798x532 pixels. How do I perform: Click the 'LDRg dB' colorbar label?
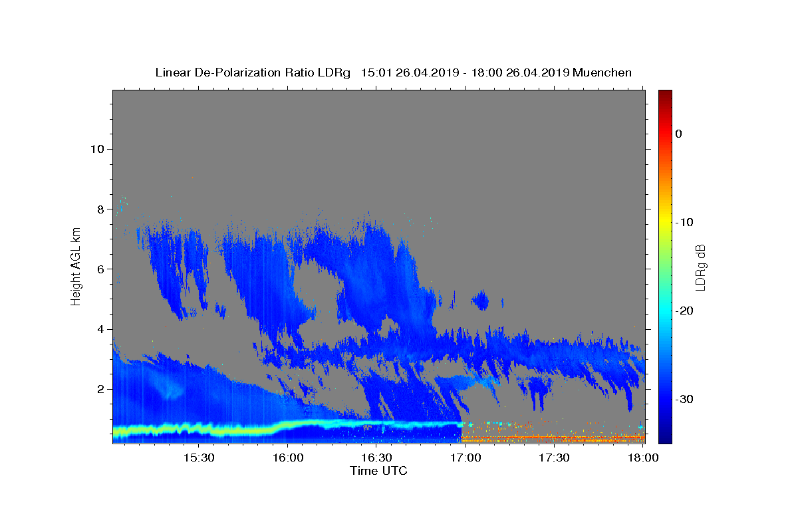point(700,267)
